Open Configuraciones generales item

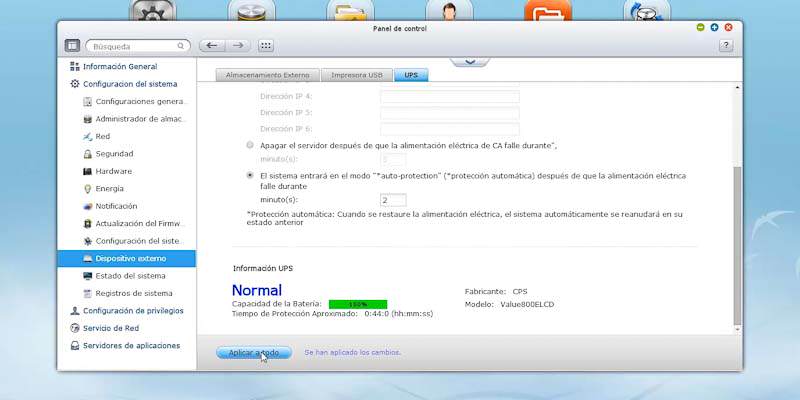point(135,102)
